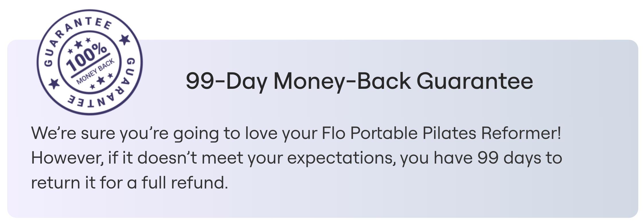Viewport: 644px width, 224px height.
Task: Click the MONEY BACK text inside the stamp
Action: pyautogui.click(x=95, y=72)
